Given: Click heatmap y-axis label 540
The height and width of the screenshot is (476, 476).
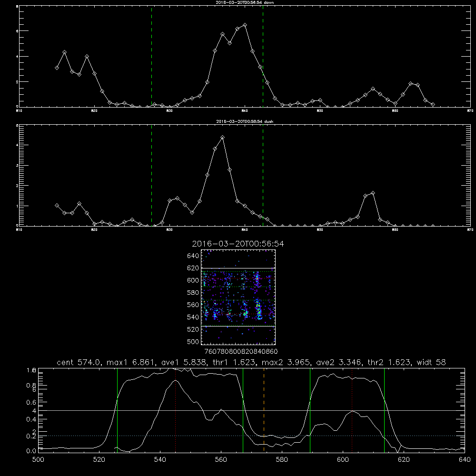Looking at the screenshot, I should [193, 317].
